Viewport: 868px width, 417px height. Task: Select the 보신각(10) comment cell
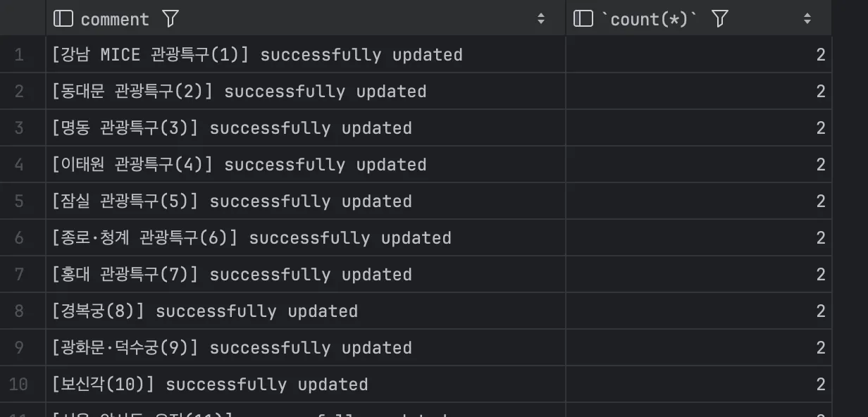[306, 385]
